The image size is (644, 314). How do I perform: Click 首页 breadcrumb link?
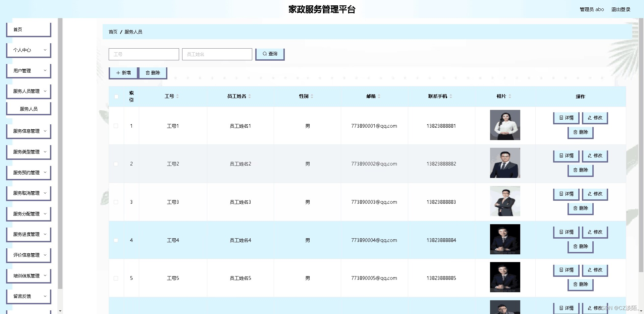point(113,32)
